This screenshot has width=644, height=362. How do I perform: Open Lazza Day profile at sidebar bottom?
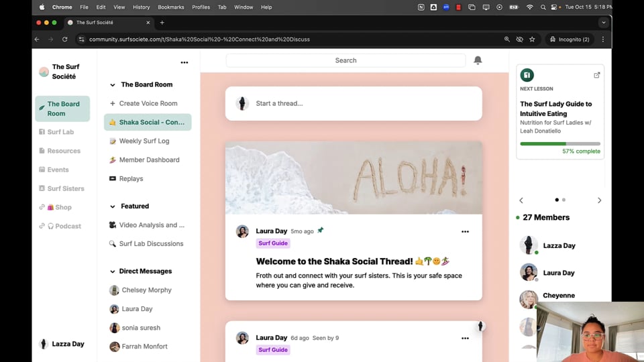click(x=62, y=344)
